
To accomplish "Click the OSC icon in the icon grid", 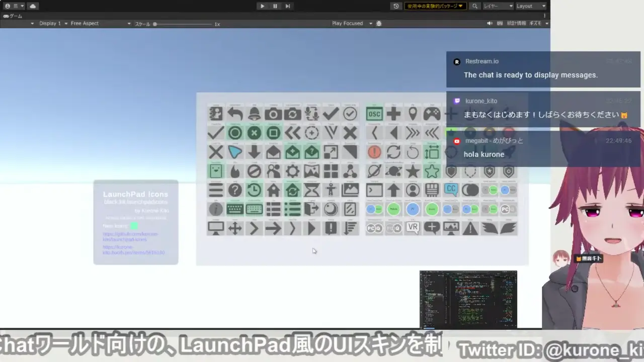I will (374, 114).
